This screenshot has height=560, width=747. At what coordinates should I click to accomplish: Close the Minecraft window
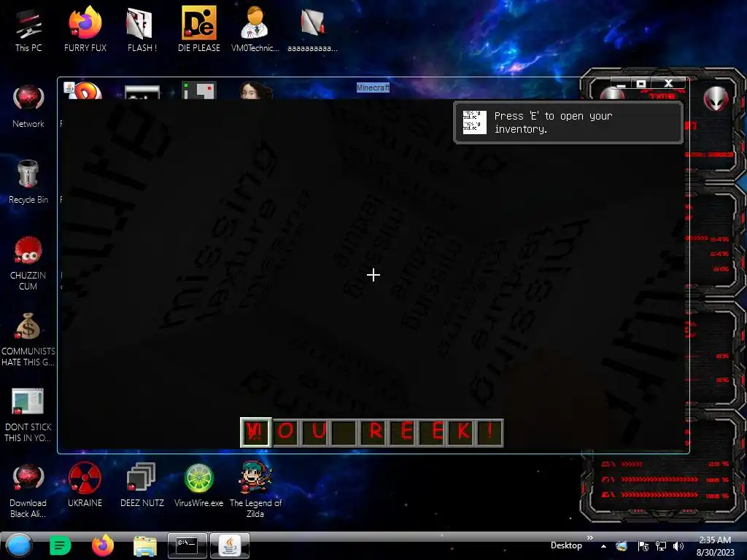668,83
